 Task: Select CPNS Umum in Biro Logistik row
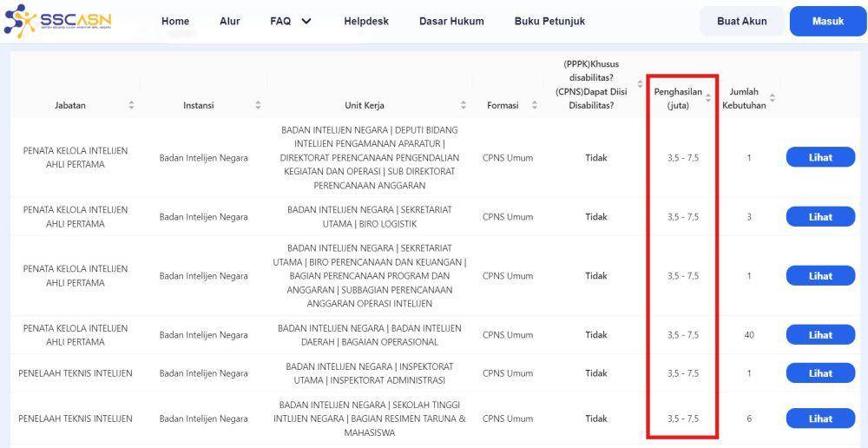(x=508, y=217)
